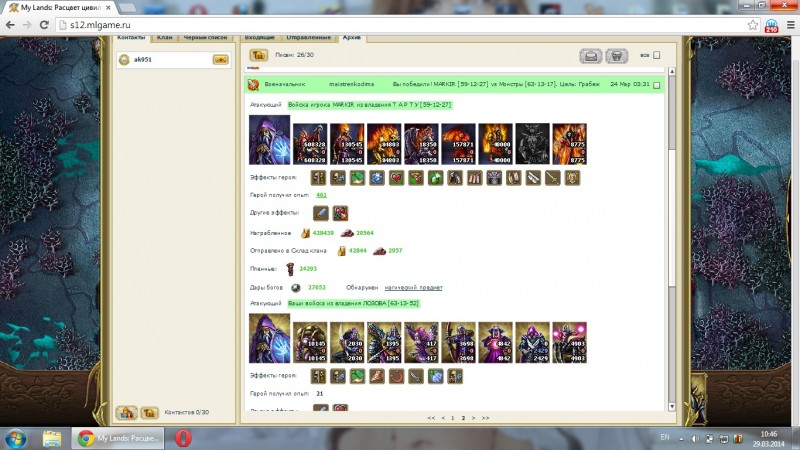The image size is (800, 450).
Task: Click ore icon beside 29364
Action: click(x=347, y=233)
